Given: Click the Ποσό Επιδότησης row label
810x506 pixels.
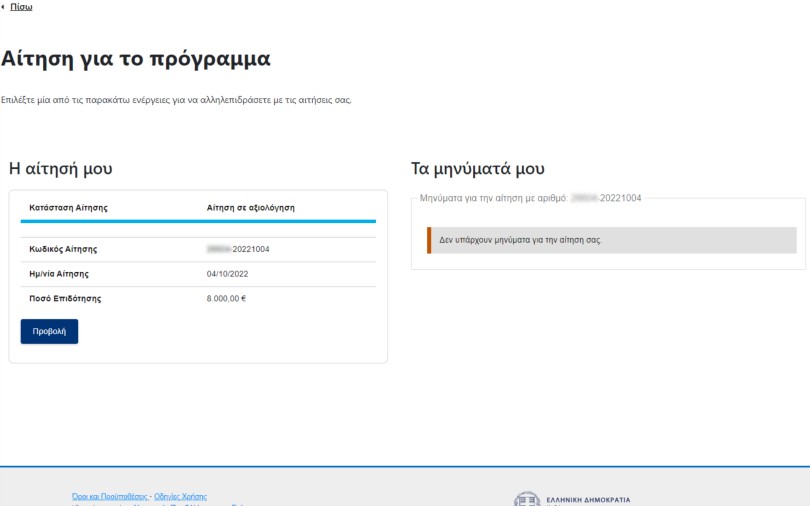Looking at the screenshot, I should [x=65, y=298].
